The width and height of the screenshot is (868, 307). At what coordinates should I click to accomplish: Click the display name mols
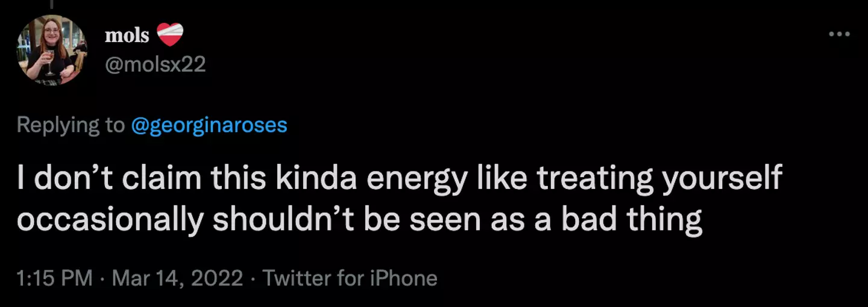(127, 36)
